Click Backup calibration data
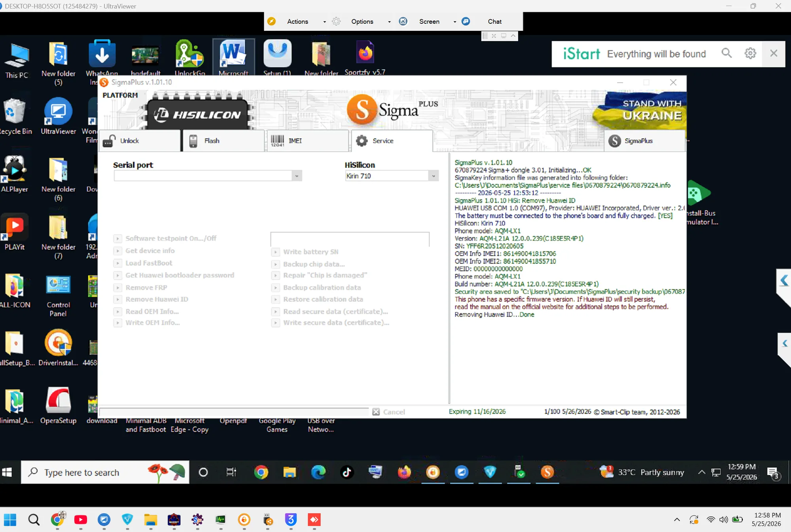 [x=316, y=288]
